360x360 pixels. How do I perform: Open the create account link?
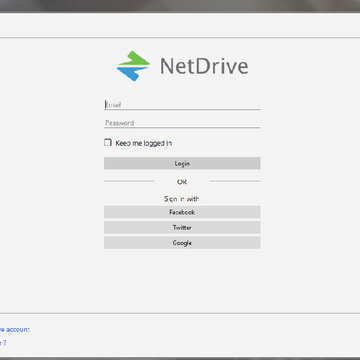coord(15,329)
